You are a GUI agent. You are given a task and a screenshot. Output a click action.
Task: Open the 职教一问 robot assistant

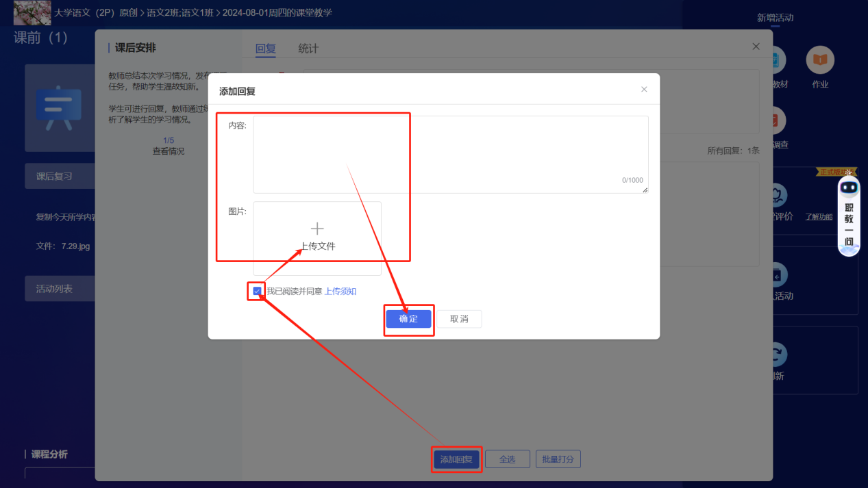849,216
